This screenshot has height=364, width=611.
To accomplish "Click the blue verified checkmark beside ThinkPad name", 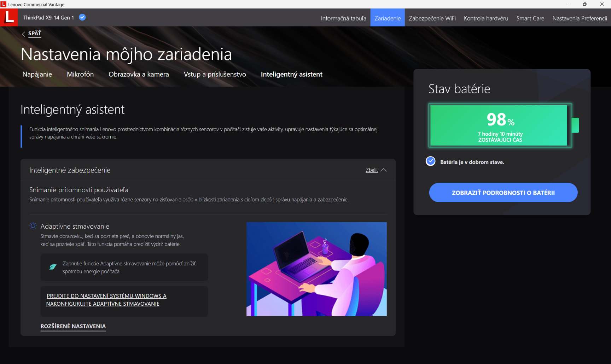I will 82,17.
